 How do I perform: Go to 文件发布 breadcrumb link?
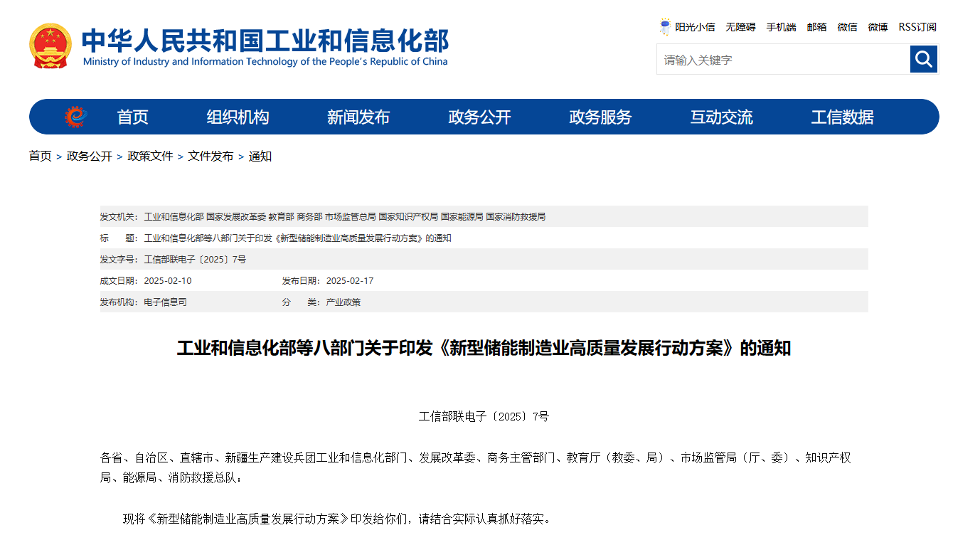click(x=211, y=157)
